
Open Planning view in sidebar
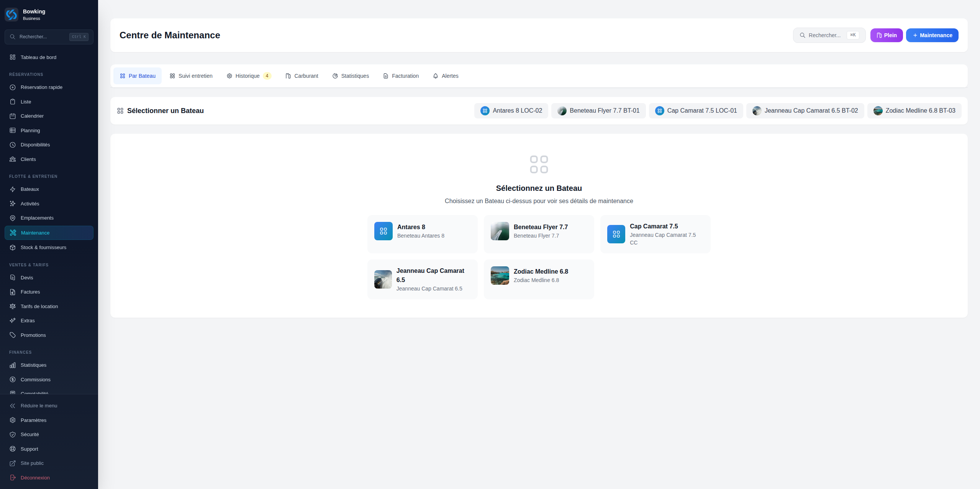point(49,131)
